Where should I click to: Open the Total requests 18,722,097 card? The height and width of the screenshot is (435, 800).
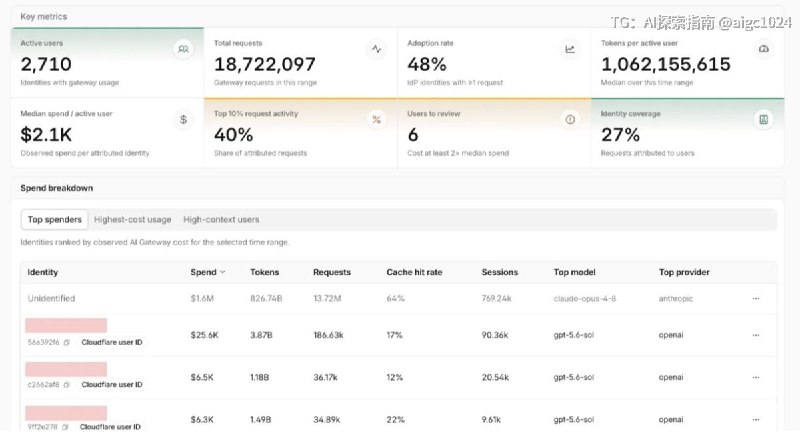[301, 63]
